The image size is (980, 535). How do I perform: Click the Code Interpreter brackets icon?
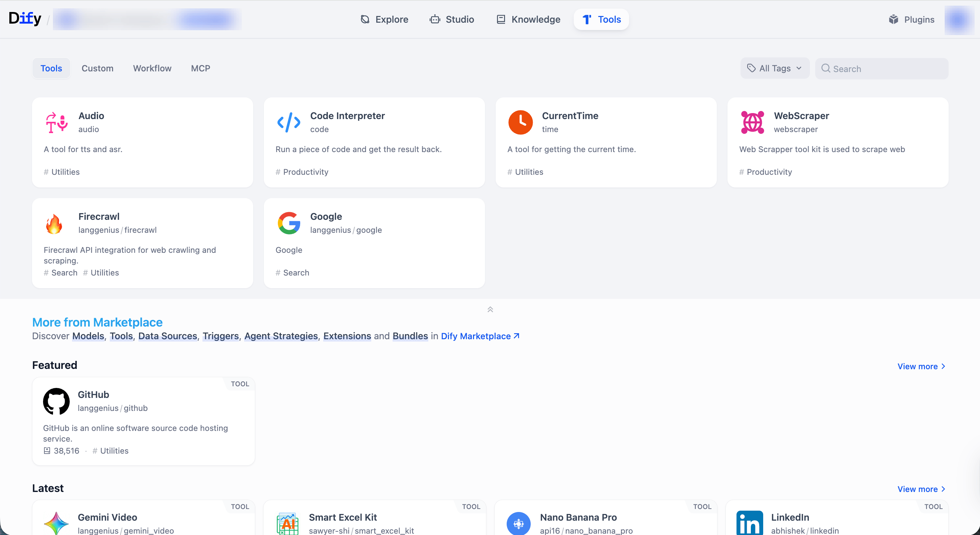tap(289, 122)
